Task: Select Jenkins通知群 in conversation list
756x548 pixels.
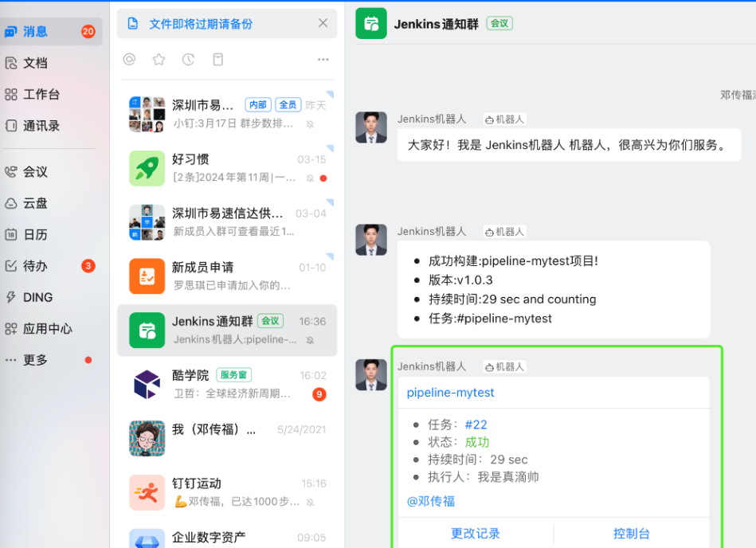Action: pyautogui.click(x=227, y=330)
